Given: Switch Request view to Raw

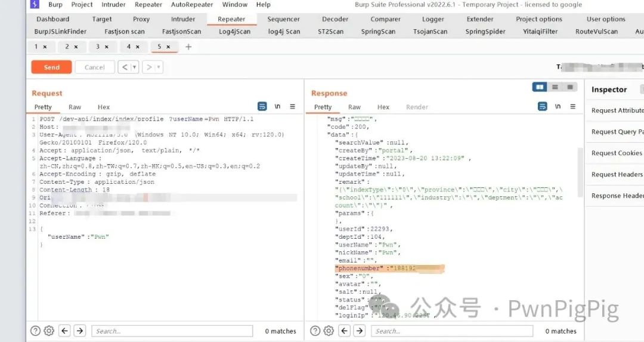Looking at the screenshot, I should (75, 107).
